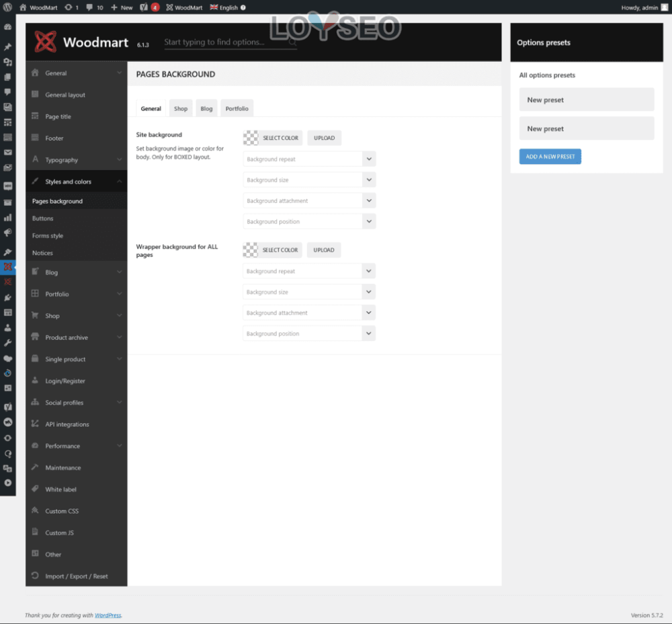Open the envelope icon in the admin sidebar

[7, 152]
